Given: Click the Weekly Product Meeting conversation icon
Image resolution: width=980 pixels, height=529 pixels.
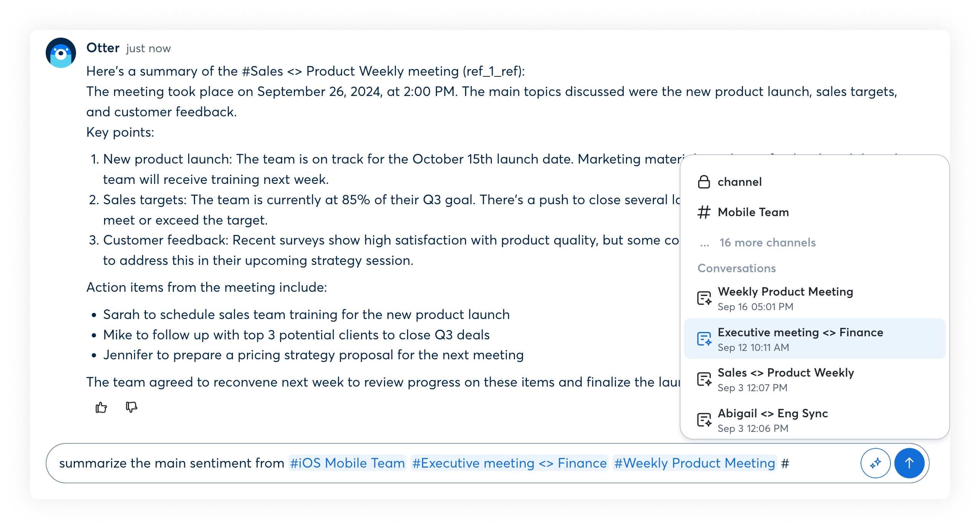Looking at the screenshot, I should (704, 298).
